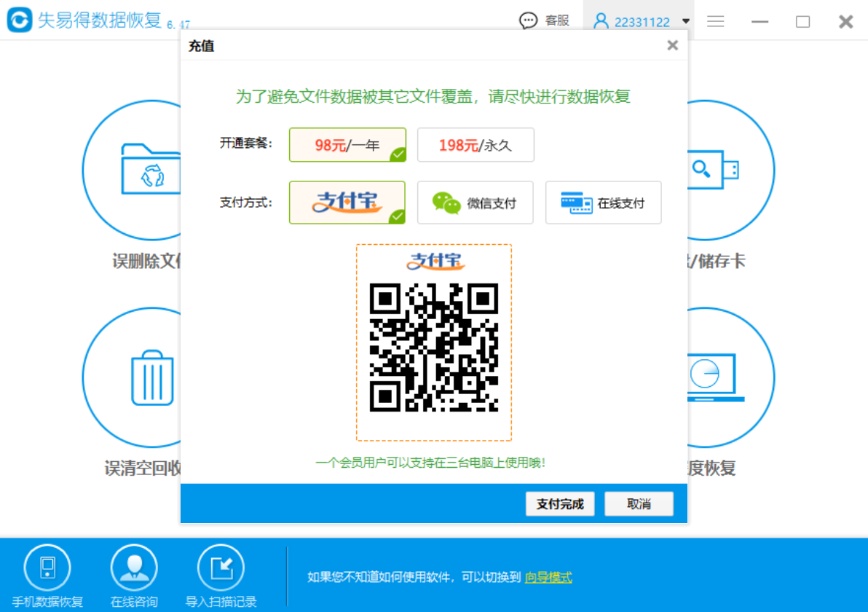This screenshot has height=612, width=868.
Task: Click the app logo icon in title bar
Action: 20,20
